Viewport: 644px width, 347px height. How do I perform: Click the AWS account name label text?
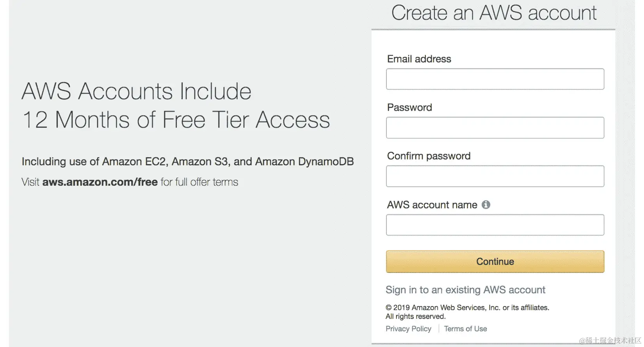point(432,205)
